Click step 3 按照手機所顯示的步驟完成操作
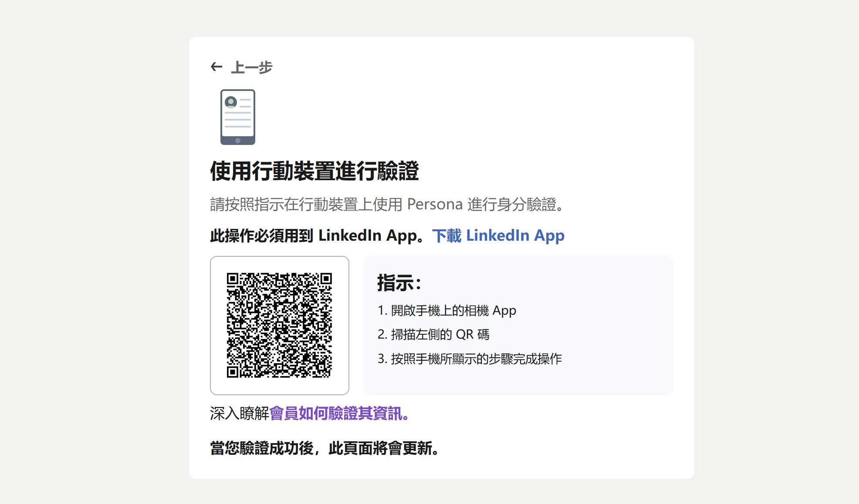 click(x=470, y=359)
